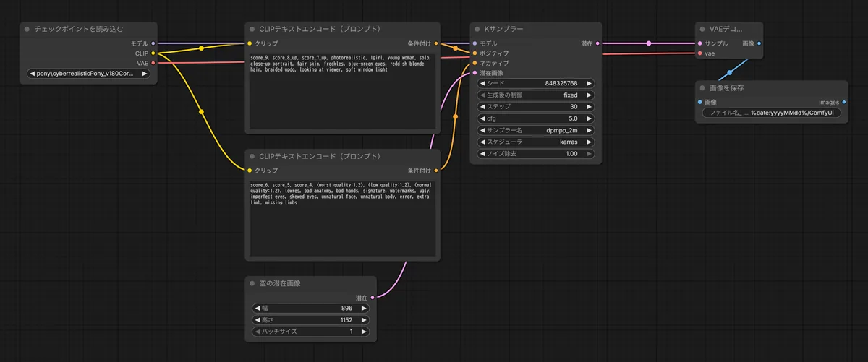Click the サンプル input slot on VAE decode

pos(699,43)
